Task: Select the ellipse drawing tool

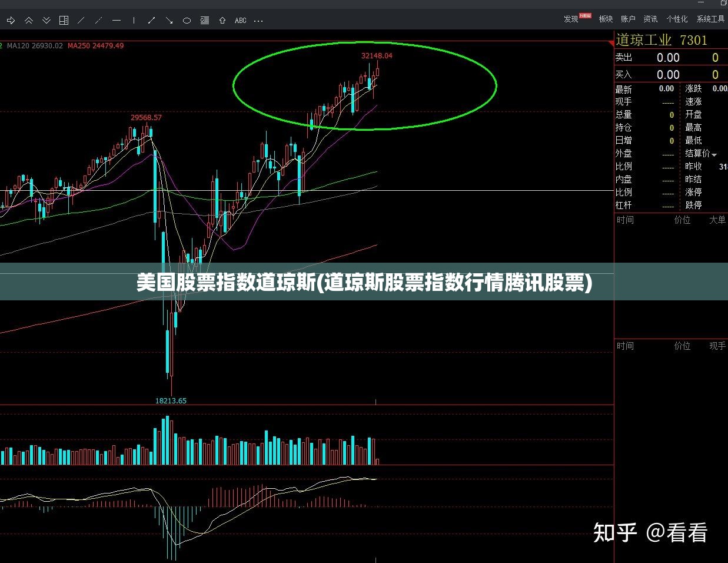Action: coord(187,21)
